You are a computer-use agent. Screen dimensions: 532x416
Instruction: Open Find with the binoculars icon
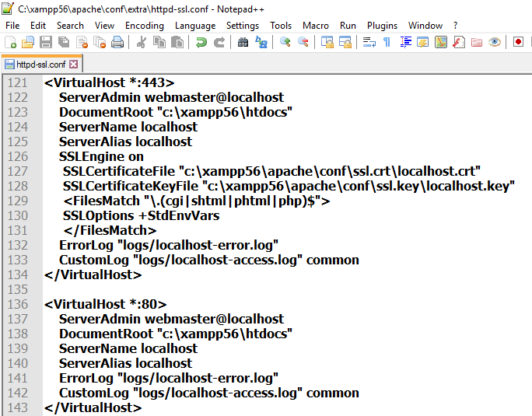tap(243, 43)
